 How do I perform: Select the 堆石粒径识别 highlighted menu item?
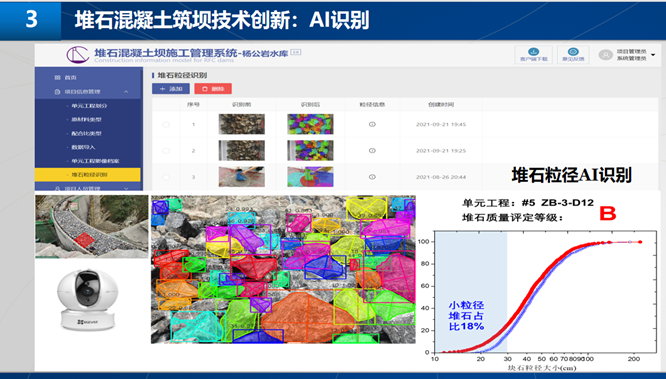(87, 175)
